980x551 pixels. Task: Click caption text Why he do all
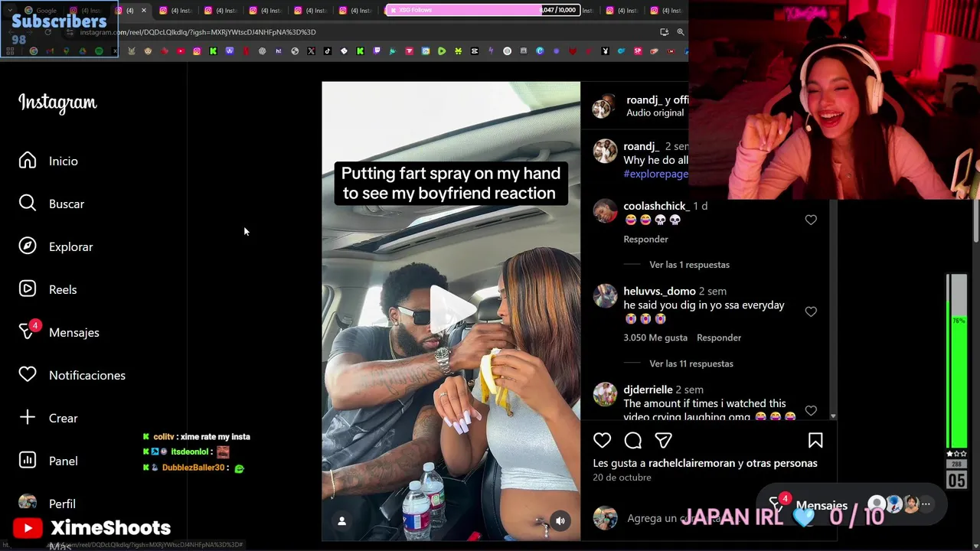(x=655, y=161)
